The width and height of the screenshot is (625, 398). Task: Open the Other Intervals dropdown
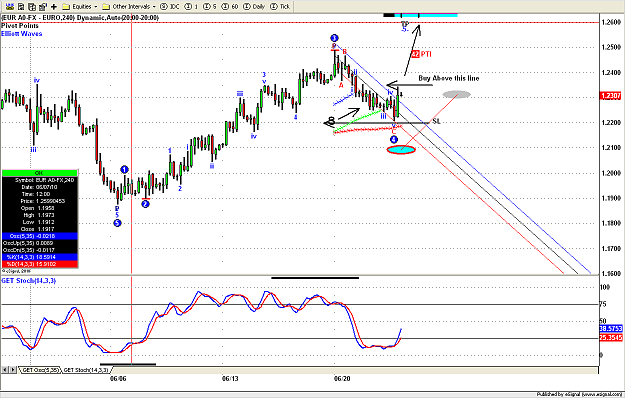(x=129, y=6)
